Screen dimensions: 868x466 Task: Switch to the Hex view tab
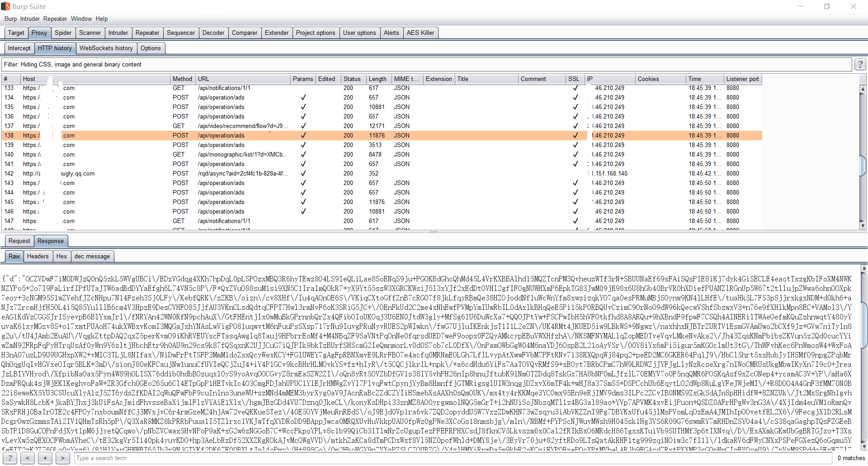[x=62, y=257]
